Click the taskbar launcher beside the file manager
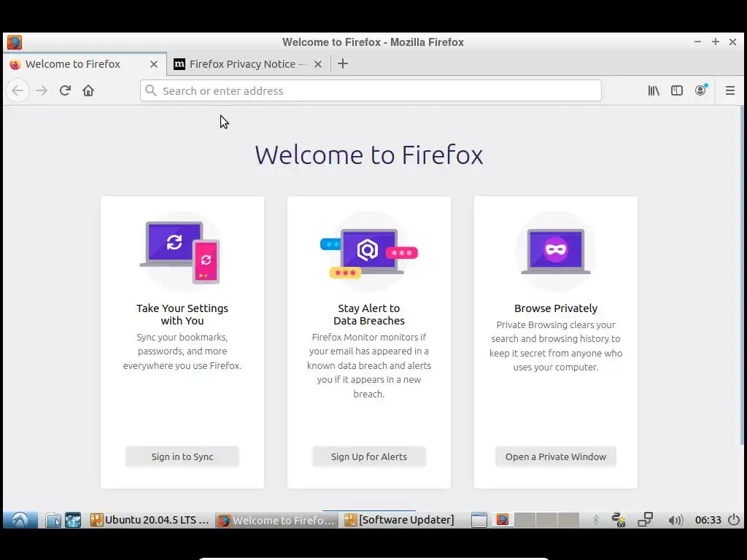The width and height of the screenshot is (747, 560). pos(73,519)
